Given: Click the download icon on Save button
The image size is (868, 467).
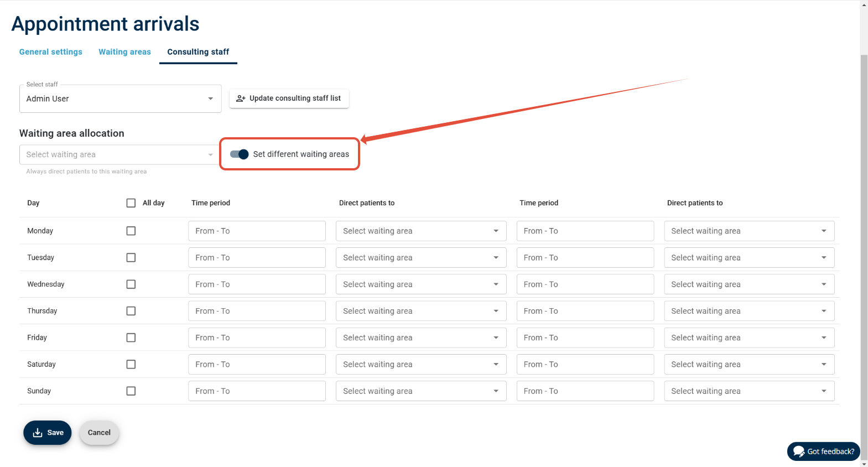Looking at the screenshot, I should 38,433.
